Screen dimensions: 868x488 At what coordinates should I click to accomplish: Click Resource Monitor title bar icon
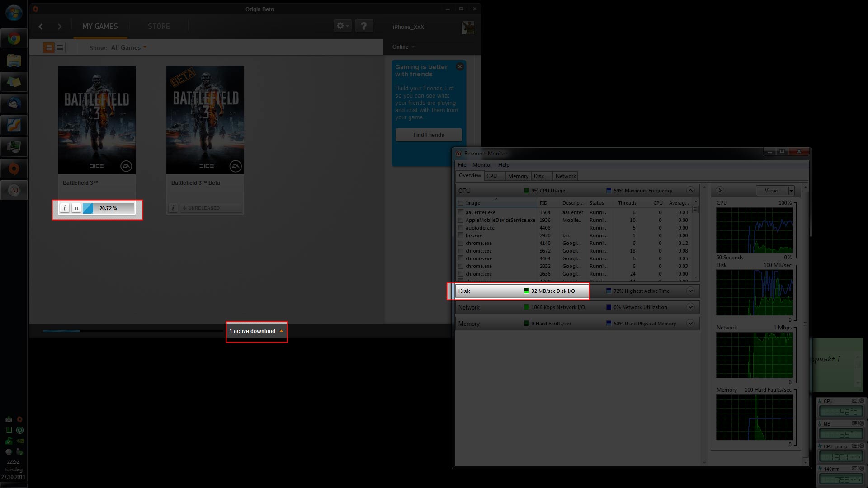pos(458,154)
